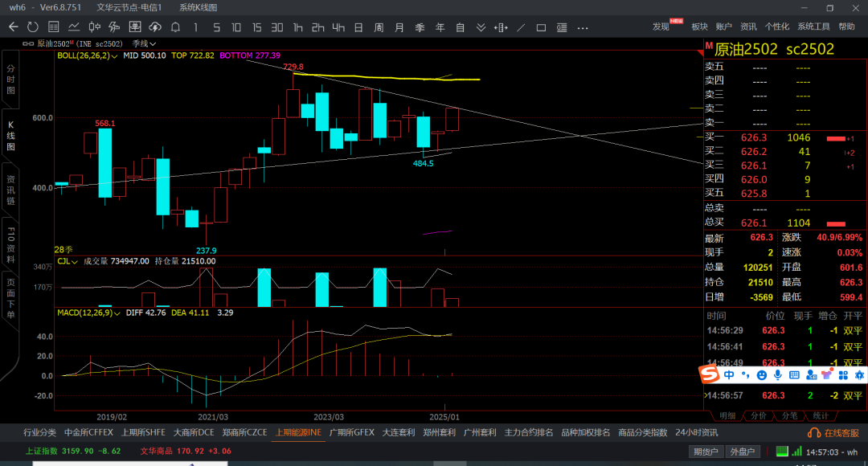Viewport: 868px width, 466px height.
Task: Open the 账户 menu
Action: (x=723, y=27)
